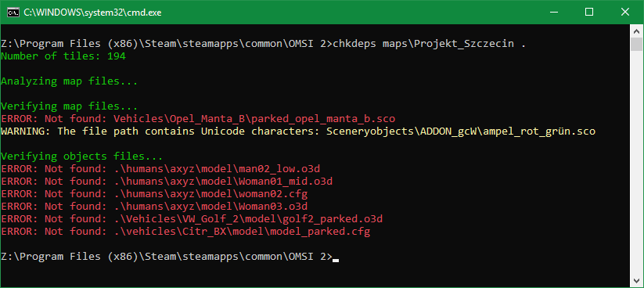Click the Verifying objects files... line
Viewport: 644px width, 288px height.
click(x=82, y=157)
